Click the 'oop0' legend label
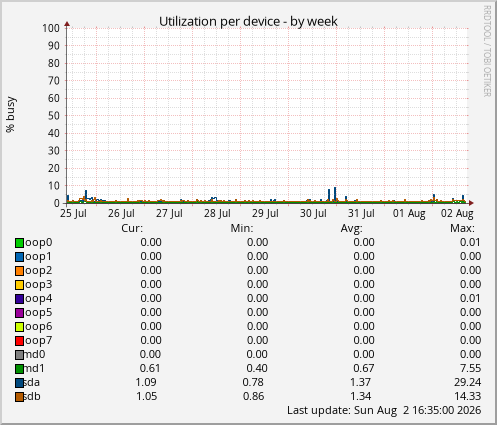 click(39, 242)
